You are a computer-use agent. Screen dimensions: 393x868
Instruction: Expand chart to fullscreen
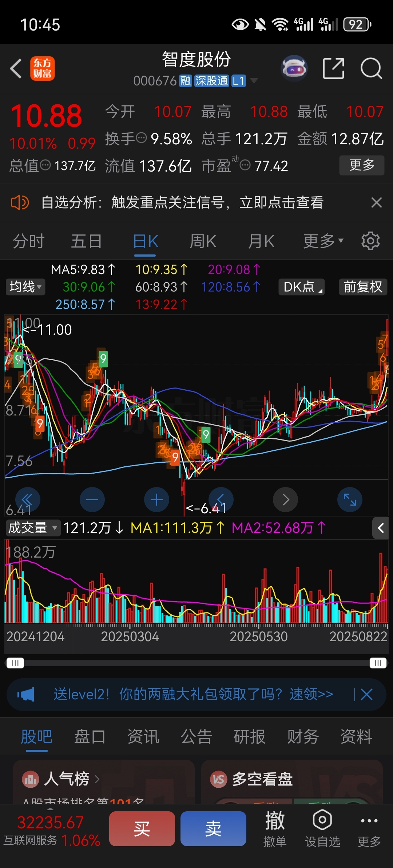350,500
